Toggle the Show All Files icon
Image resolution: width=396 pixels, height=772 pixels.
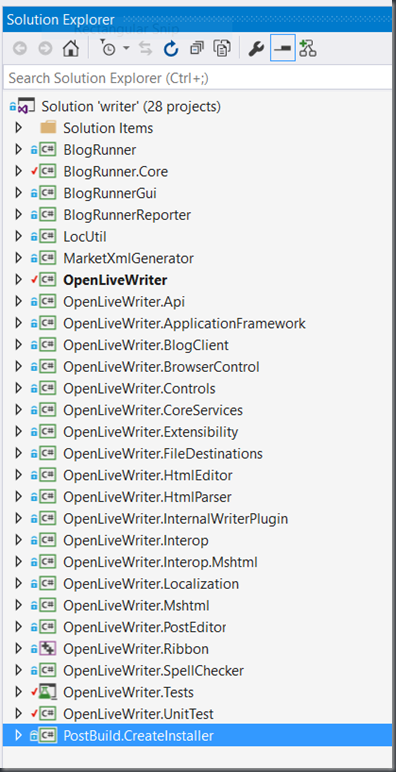pyautogui.click(x=222, y=48)
